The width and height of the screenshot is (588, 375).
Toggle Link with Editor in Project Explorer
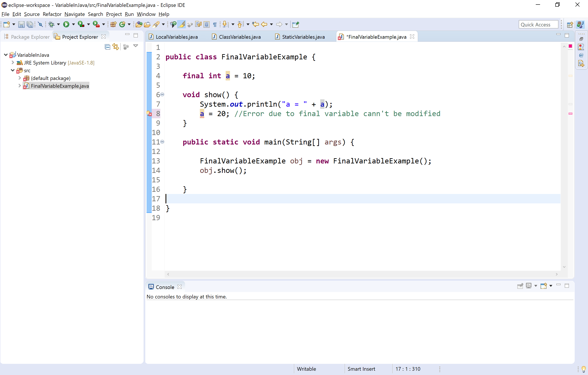pos(116,46)
